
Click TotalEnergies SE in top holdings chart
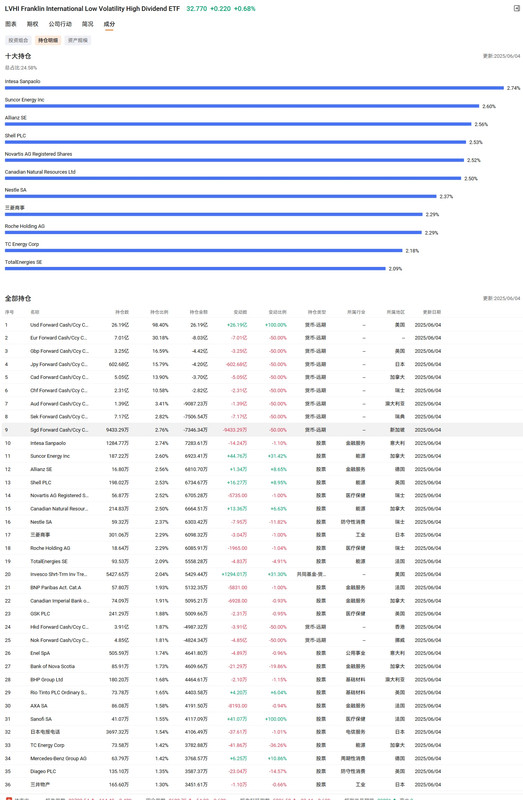tap(23, 262)
